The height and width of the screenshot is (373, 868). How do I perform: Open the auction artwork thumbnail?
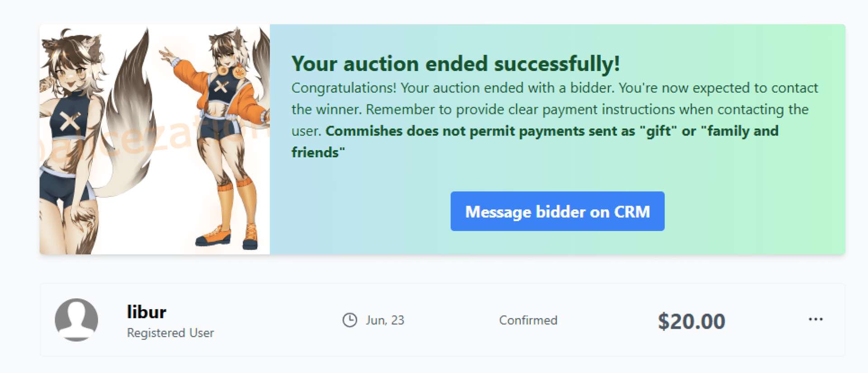coord(155,139)
